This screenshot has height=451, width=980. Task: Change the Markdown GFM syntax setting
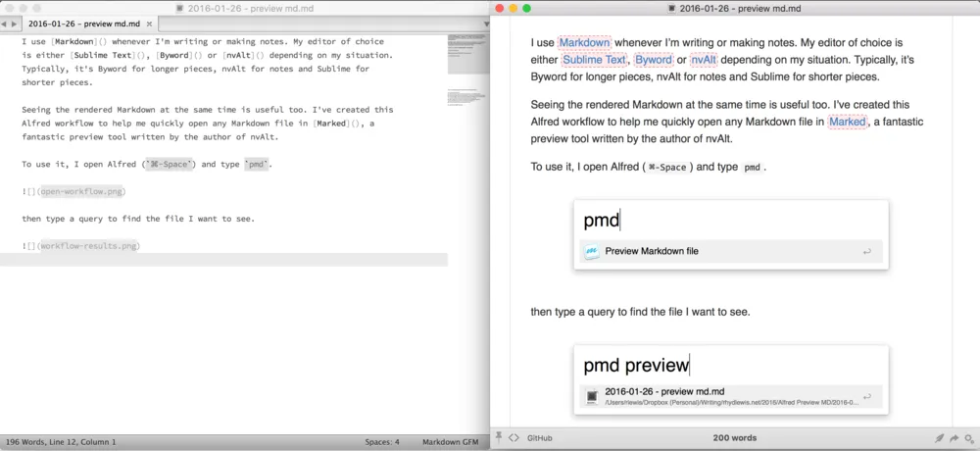point(449,442)
